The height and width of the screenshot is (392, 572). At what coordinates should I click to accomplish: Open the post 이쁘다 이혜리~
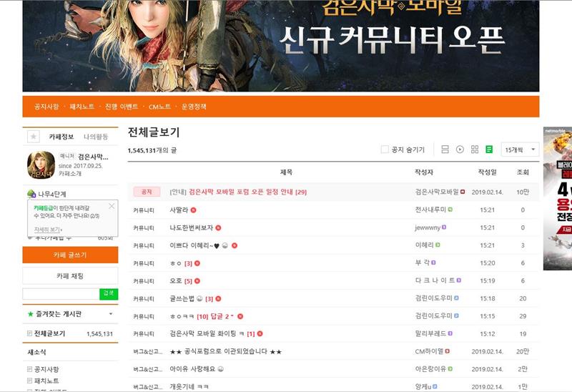(x=194, y=245)
